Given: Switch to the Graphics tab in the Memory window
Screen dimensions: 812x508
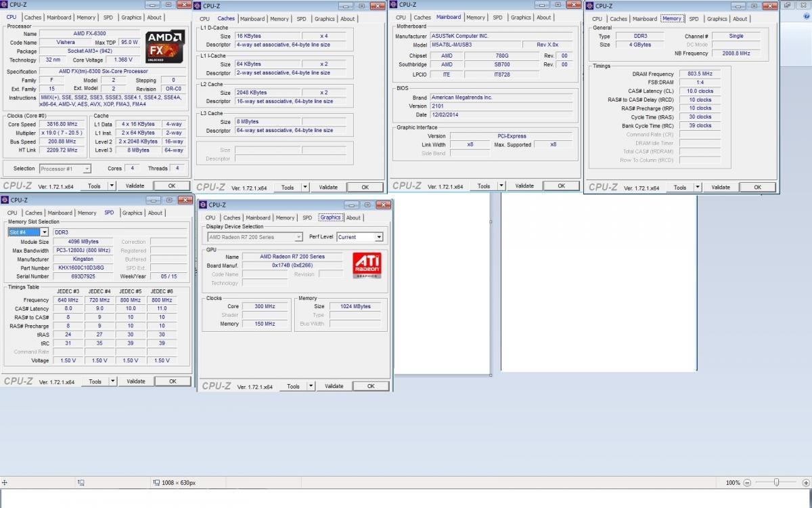Looking at the screenshot, I should 717,19.
